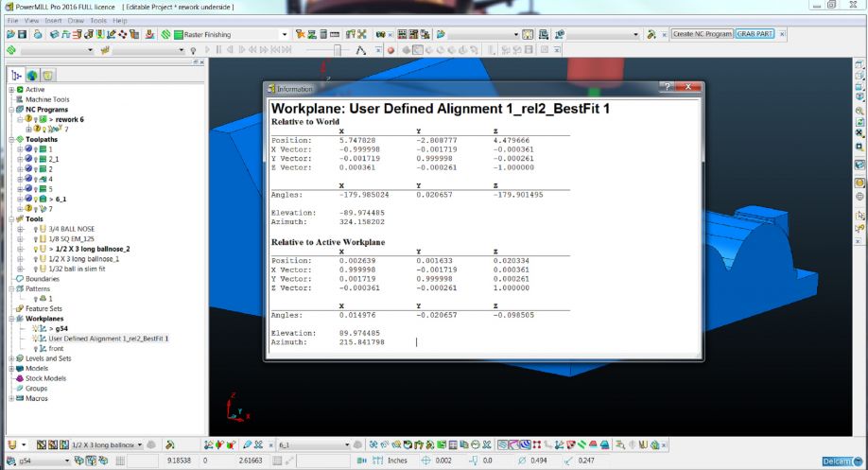Collapse the Toolpaths tree node
The height and width of the screenshot is (470, 868).
tap(11, 140)
